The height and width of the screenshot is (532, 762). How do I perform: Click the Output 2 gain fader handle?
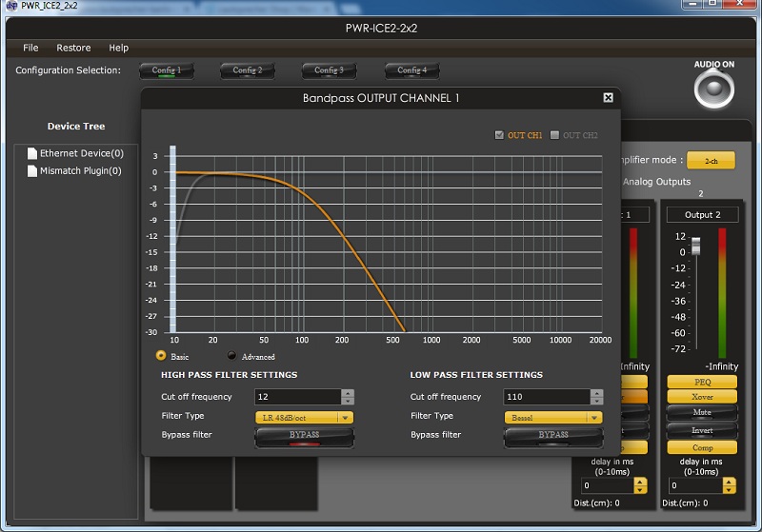pos(696,246)
